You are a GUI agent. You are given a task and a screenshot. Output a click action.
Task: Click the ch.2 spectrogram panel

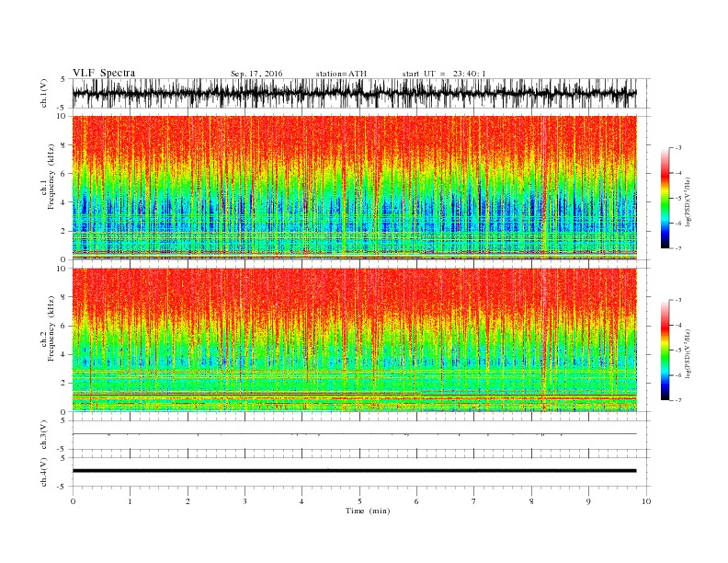pos(354,339)
